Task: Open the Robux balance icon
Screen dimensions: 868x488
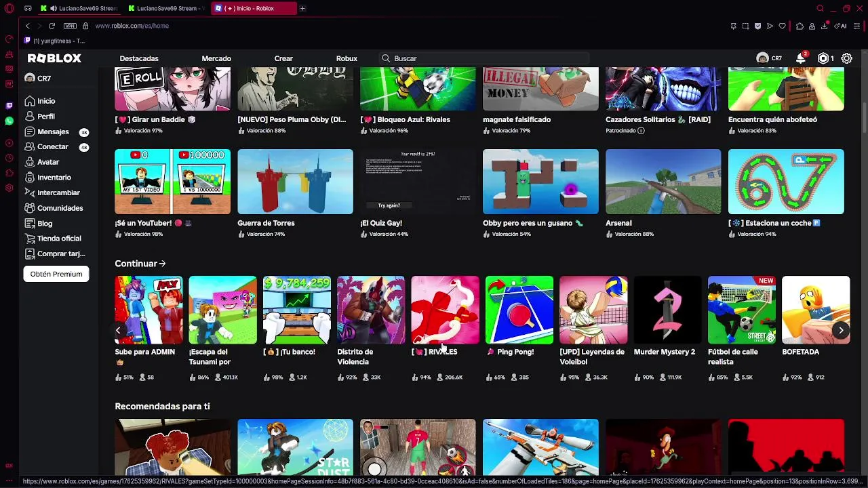Action: tap(823, 58)
